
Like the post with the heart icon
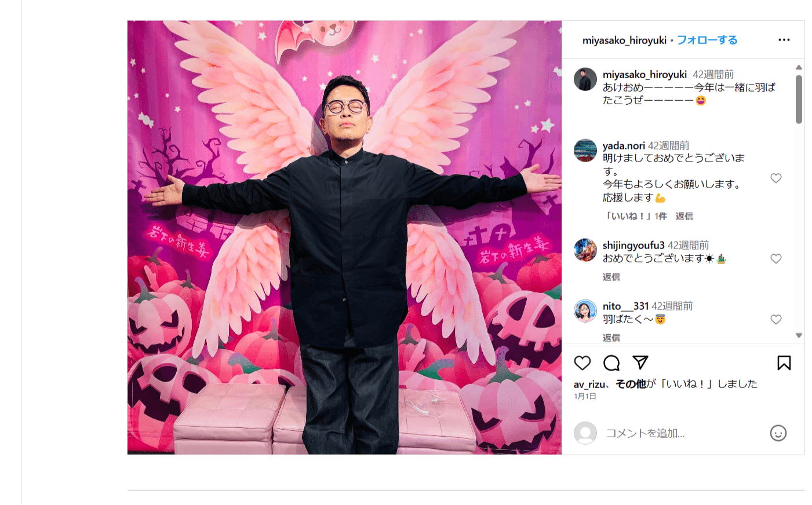582,363
